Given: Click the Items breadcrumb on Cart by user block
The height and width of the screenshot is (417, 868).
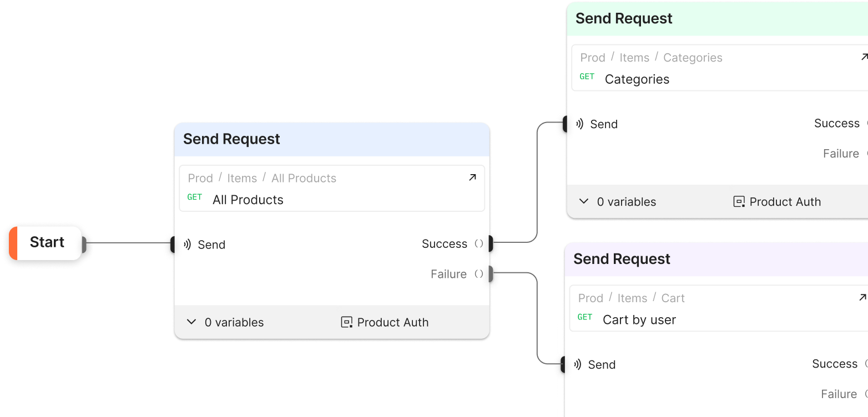Looking at the screenshot, I should click(632, 298).
